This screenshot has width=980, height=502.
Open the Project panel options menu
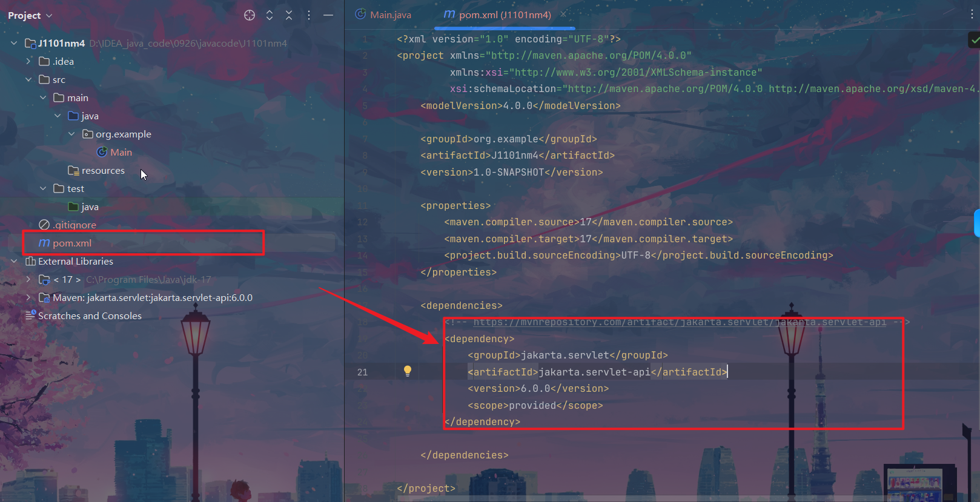tap(309, 15)
